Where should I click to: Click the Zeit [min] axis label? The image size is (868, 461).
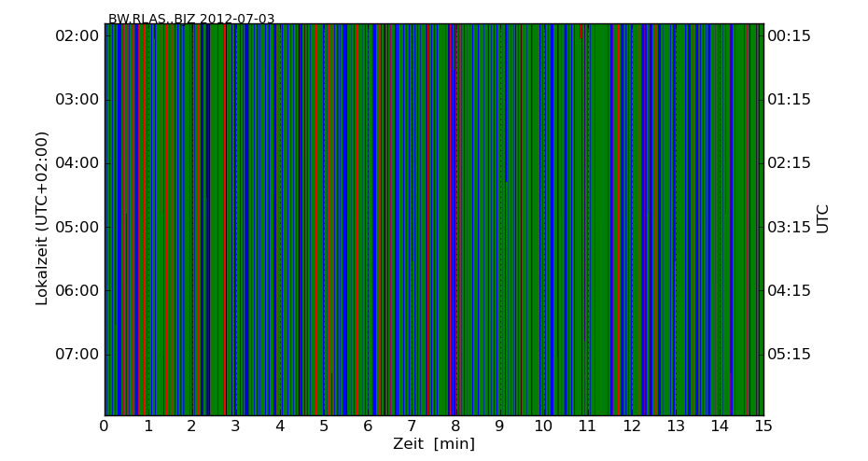click(433, 444)
